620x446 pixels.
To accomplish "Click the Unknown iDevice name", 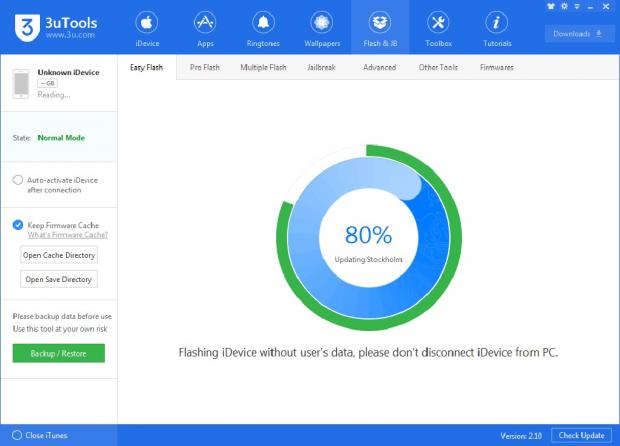I will click(x=68, y=72).
